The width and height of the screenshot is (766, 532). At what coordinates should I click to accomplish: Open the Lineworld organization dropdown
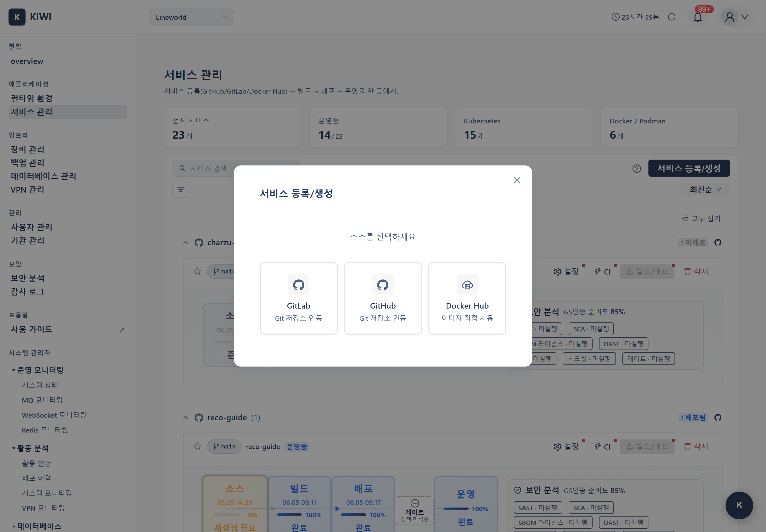191,17
